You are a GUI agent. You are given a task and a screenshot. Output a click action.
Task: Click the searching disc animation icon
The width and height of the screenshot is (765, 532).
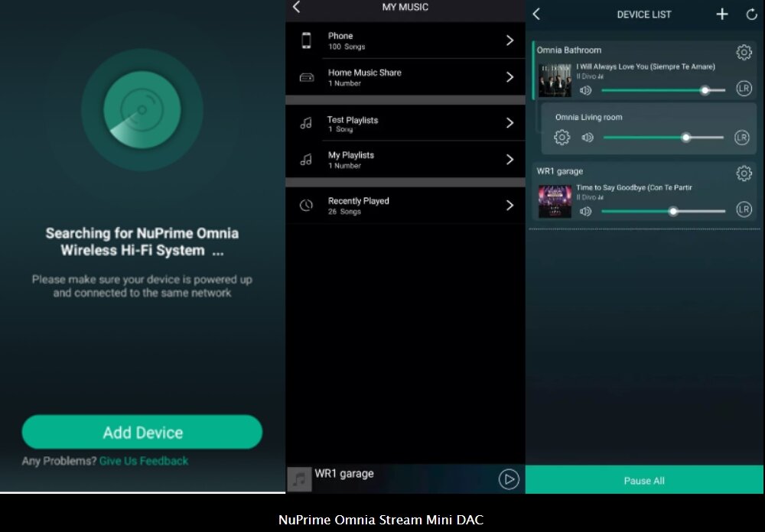point(142,110)
